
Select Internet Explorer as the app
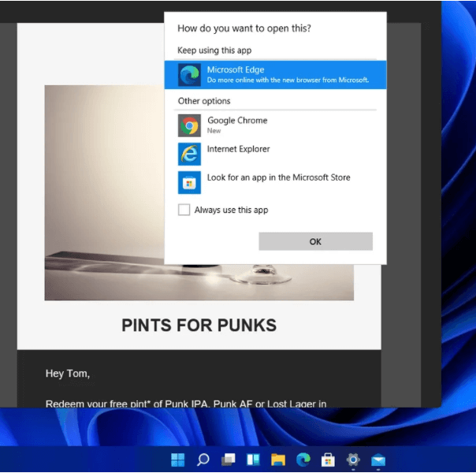pyautogui.click(x=275, y=154)
